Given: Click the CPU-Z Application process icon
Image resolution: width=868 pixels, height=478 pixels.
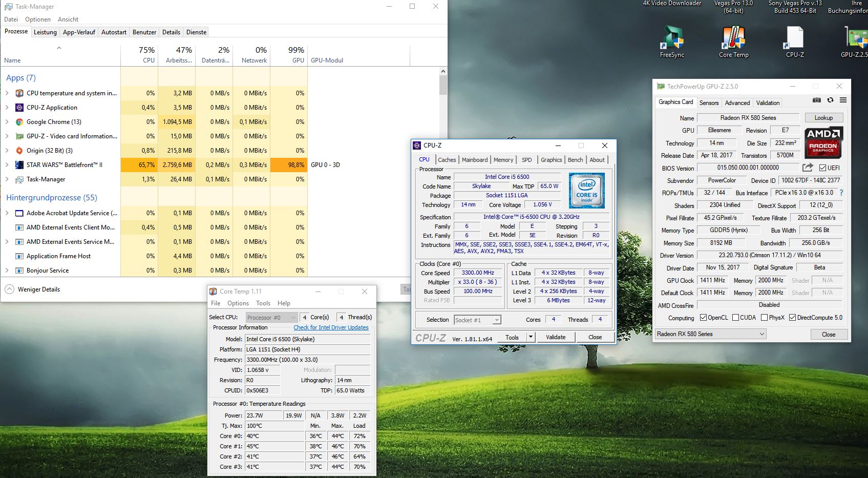Looking at the screenshot, I should click(19, 108).
